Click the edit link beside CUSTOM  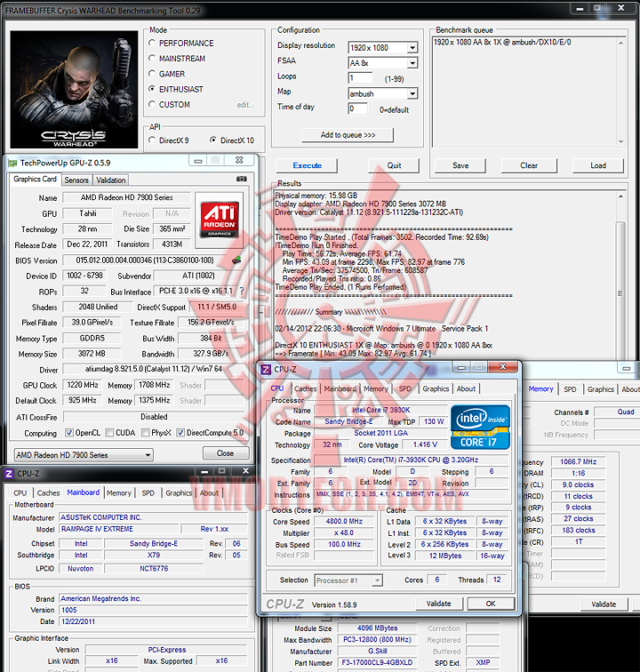click(245, 105)
